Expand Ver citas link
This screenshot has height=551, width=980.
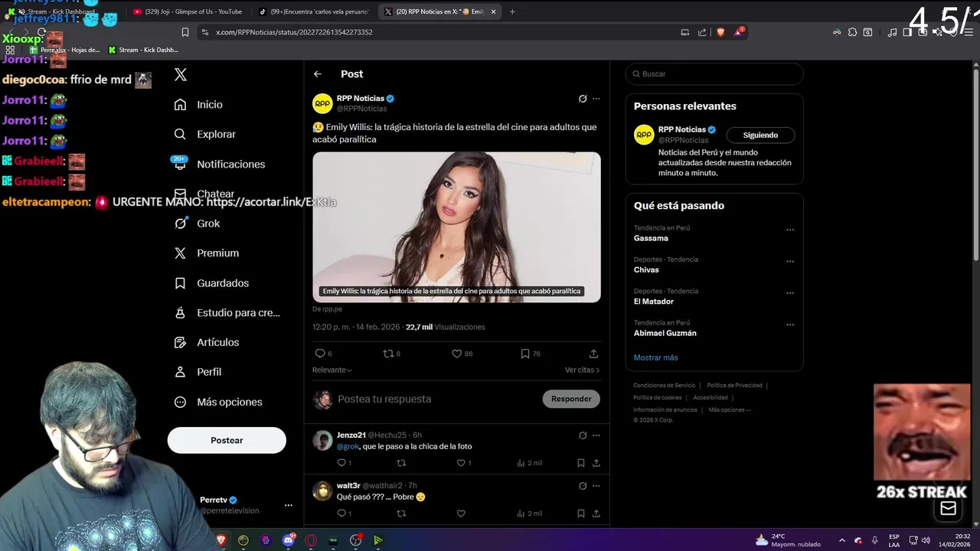point(583,370)
